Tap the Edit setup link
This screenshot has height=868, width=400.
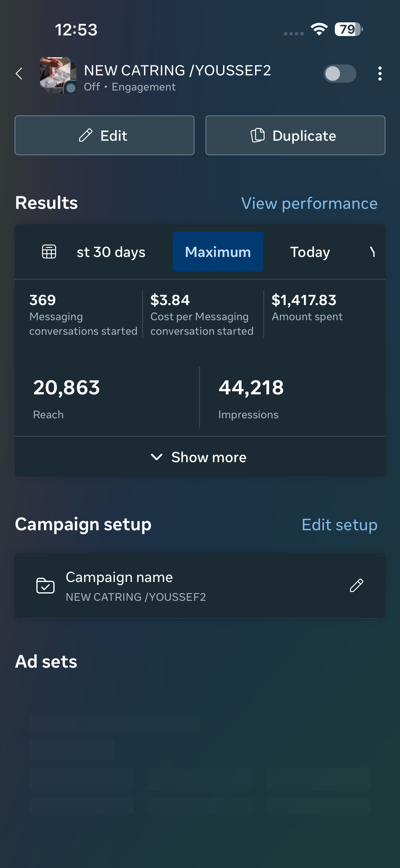(x=339, y=524)
